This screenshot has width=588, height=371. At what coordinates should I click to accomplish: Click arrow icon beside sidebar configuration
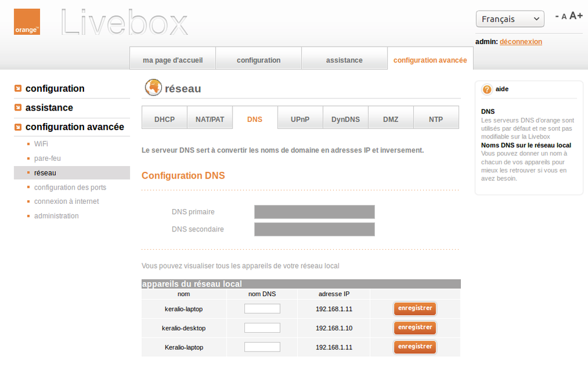pos(18,88)
